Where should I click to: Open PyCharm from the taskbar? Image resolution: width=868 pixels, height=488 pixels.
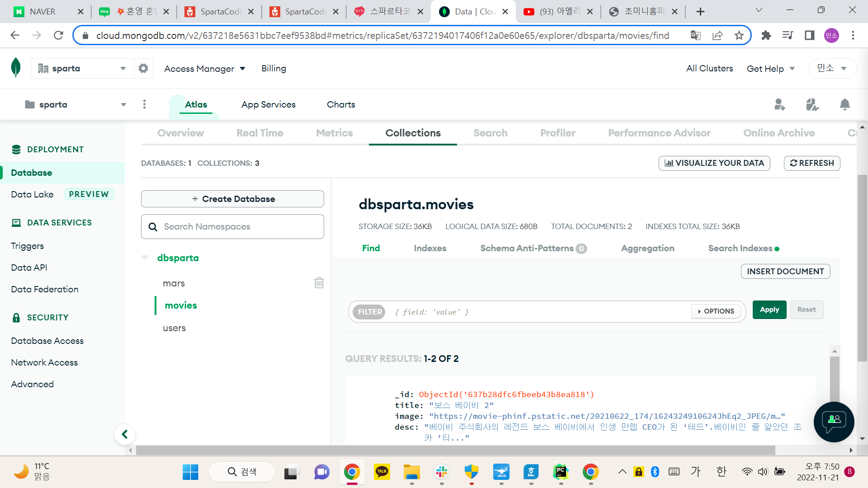tap(561, 472)
